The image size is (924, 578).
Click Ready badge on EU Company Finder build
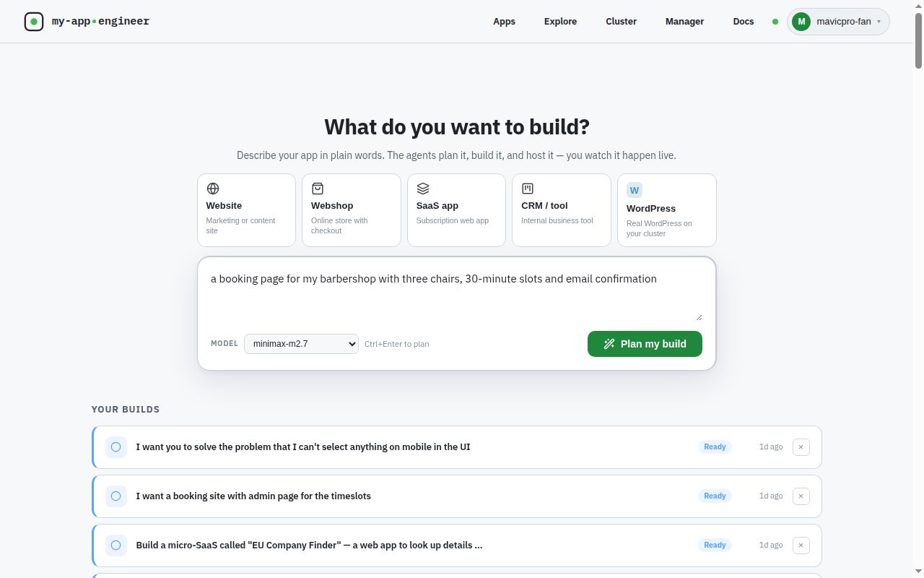click(715, 545)
